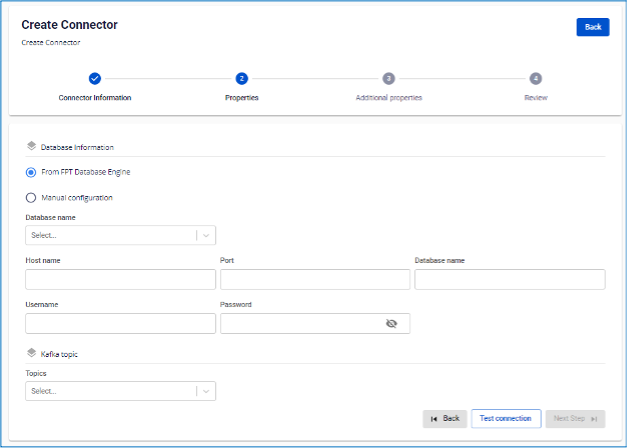Viewport: 628px width, 448px height.
Task: Click the step 4 Review circle
Action: pyautogui.click(x=535, y=79)
